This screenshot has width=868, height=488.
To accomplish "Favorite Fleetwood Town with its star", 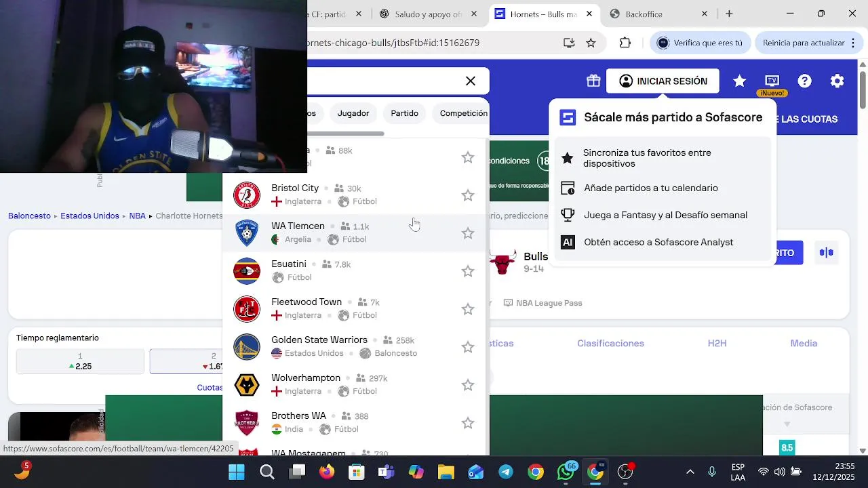I will pyautogui.click(x=468, y=309).
